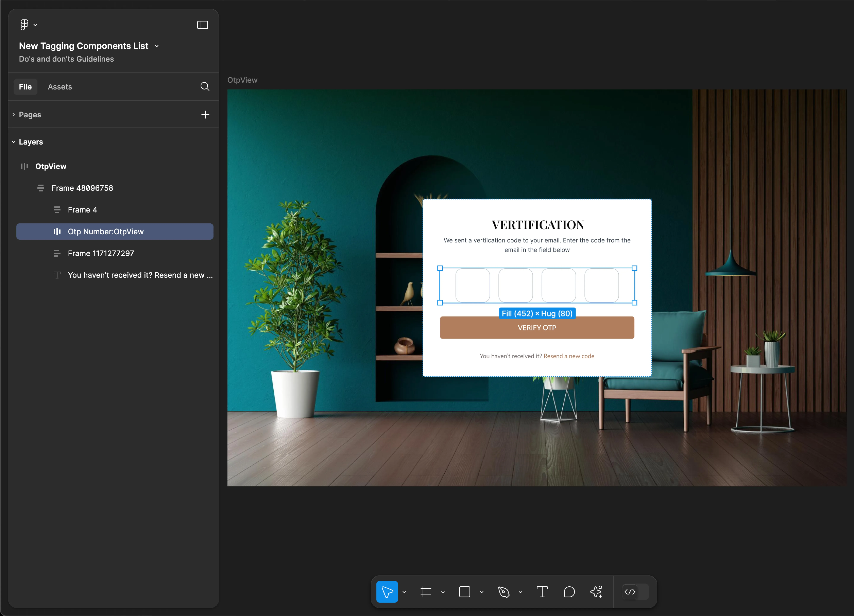Select the Text tool in toolbar
The image size is (854, 616).
pyautogui.click(x=542, y=592)
